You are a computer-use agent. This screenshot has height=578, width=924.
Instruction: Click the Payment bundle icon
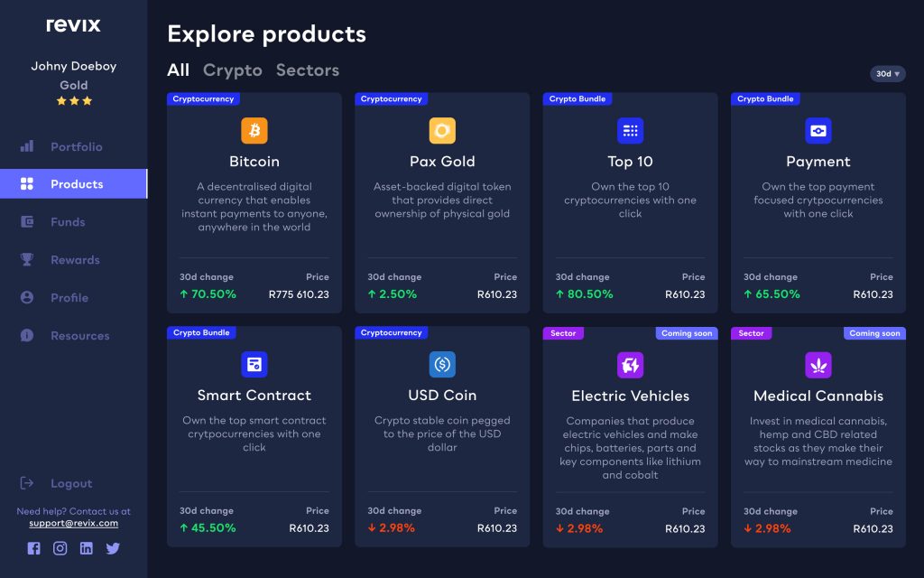pos(818,131)
